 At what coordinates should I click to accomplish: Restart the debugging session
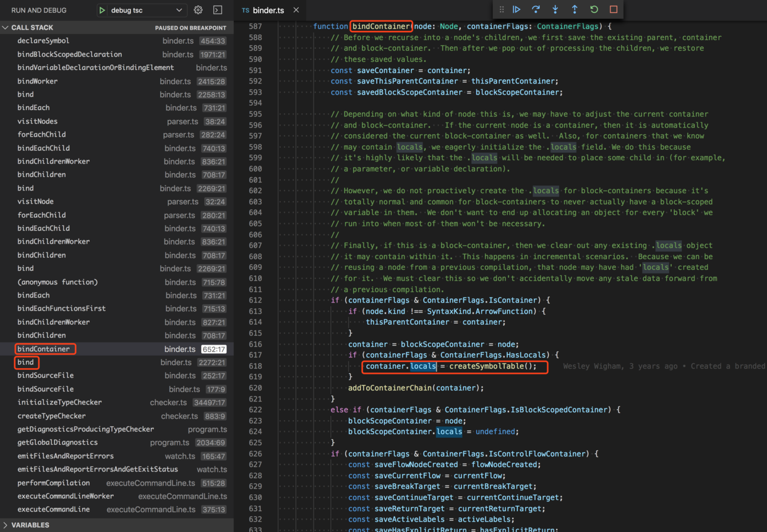tap(594, 9)
